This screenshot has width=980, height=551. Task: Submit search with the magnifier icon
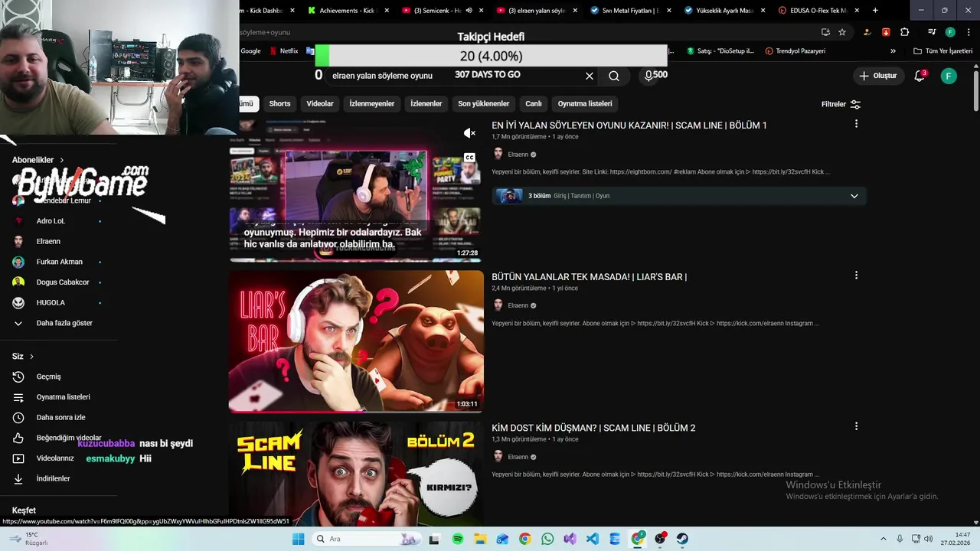(x=614, y=76)
